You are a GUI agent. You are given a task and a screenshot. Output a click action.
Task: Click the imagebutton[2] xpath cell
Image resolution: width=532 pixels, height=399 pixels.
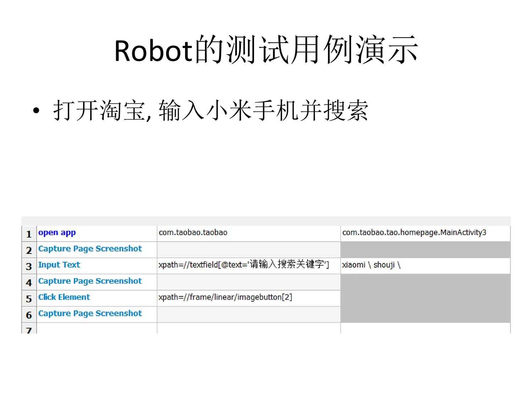click(249, 298)
